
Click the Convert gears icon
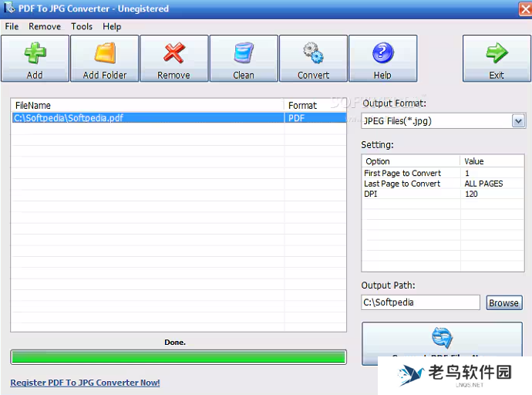[x=313, y=54]
